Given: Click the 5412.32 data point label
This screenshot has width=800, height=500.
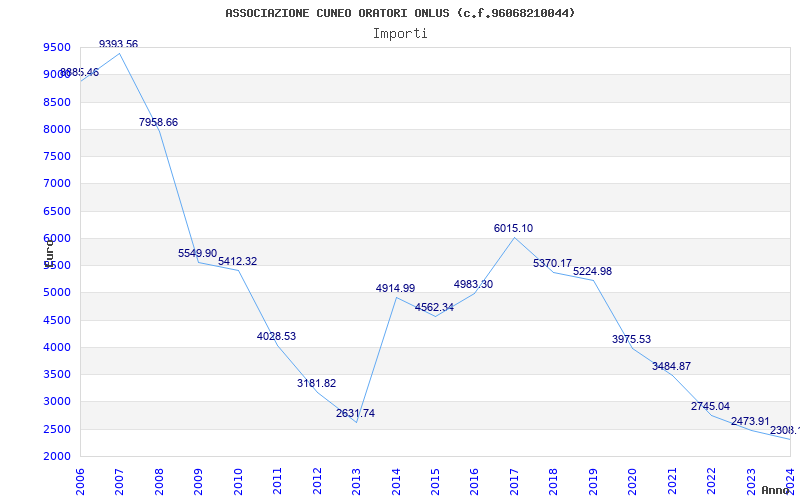Looking at the screenshot, I should [x=237, y=261].
